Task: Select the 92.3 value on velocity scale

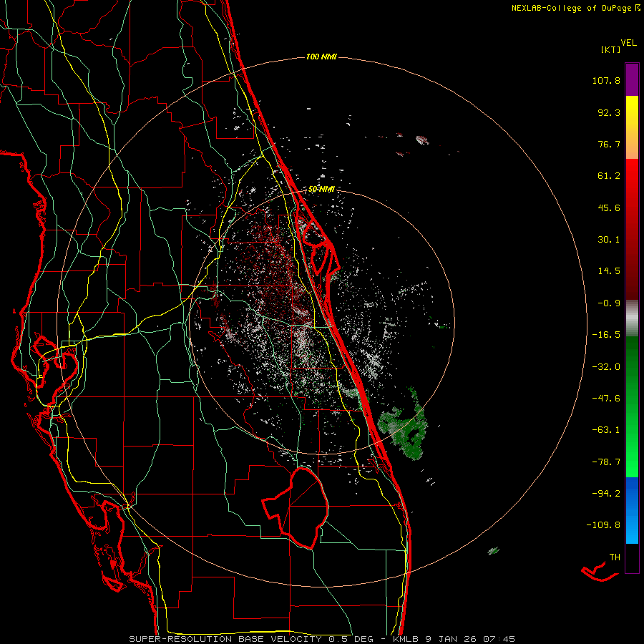Action: (609, 112)
